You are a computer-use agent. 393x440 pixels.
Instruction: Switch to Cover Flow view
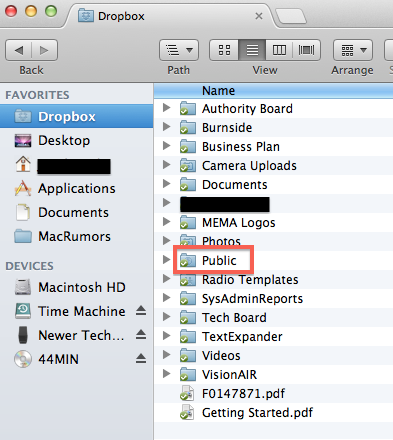click(307, 50)
